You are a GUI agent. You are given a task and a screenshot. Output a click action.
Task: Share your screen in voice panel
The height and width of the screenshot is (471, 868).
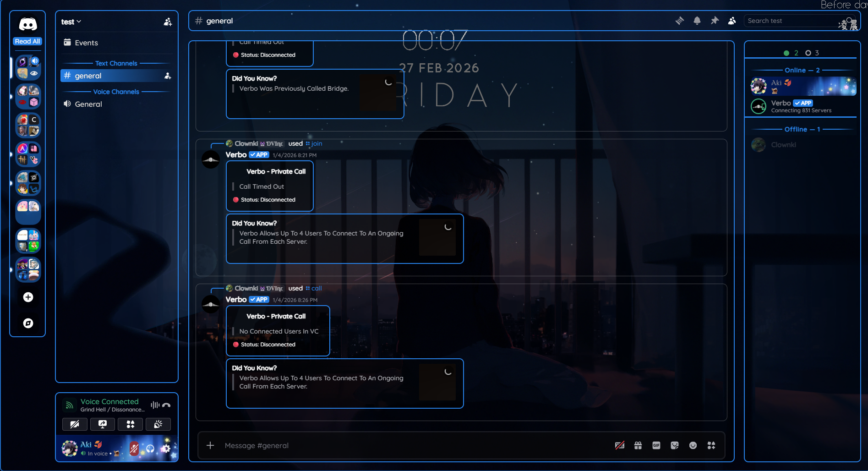[103, 424]
